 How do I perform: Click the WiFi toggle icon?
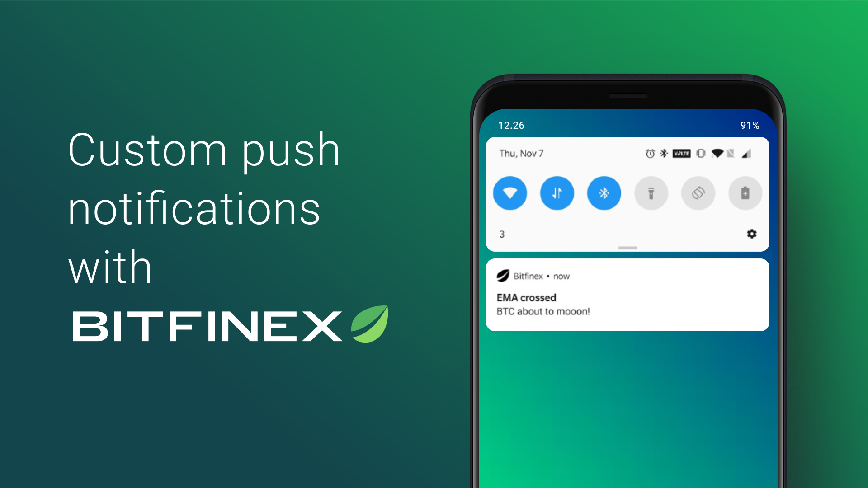509,193
